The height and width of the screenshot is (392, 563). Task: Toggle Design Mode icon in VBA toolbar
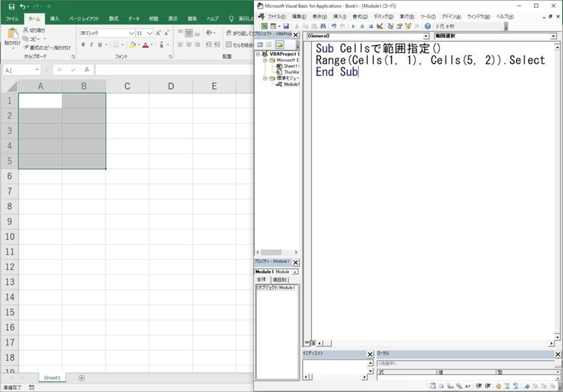pyautogui.click(x=380, y=26)
